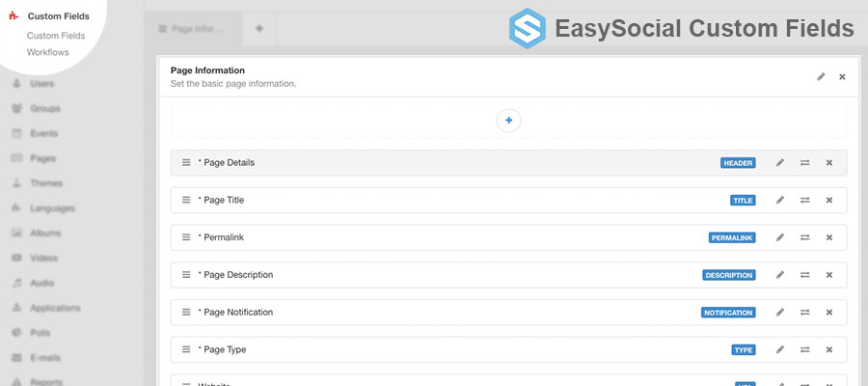Viewport: 868px width, 386px height.
Task: Remove the Page Title field
Action: point(829,200)
